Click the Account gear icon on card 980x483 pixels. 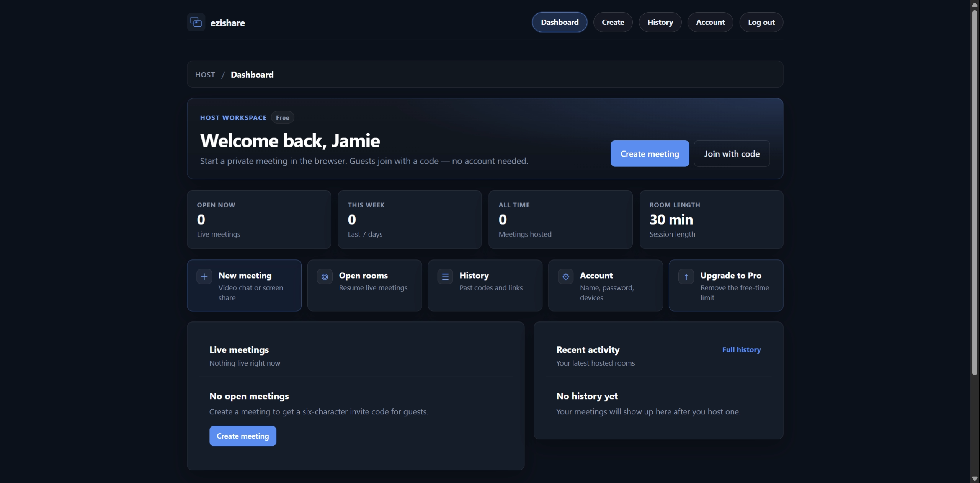click(x=566, y=276)
